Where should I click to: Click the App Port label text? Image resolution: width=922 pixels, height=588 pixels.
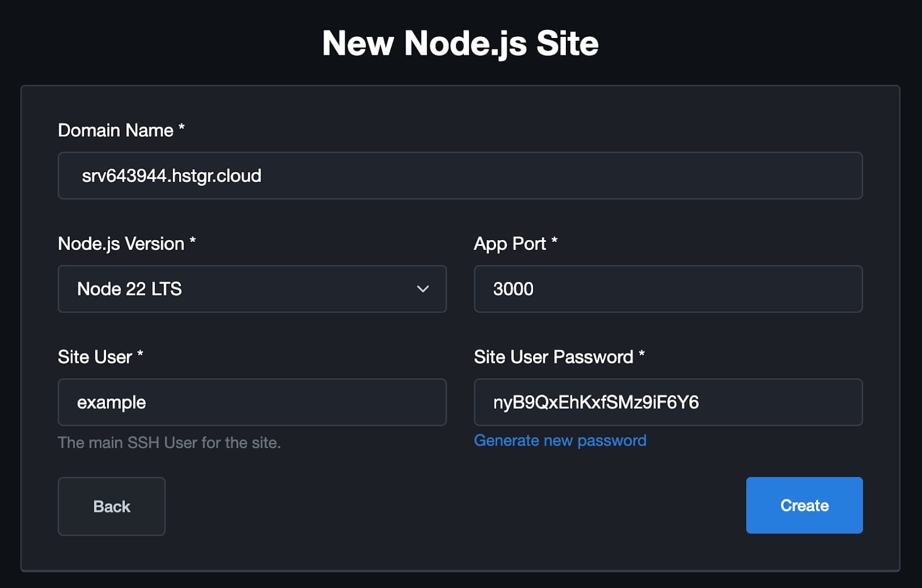click(x=509, y=244)
